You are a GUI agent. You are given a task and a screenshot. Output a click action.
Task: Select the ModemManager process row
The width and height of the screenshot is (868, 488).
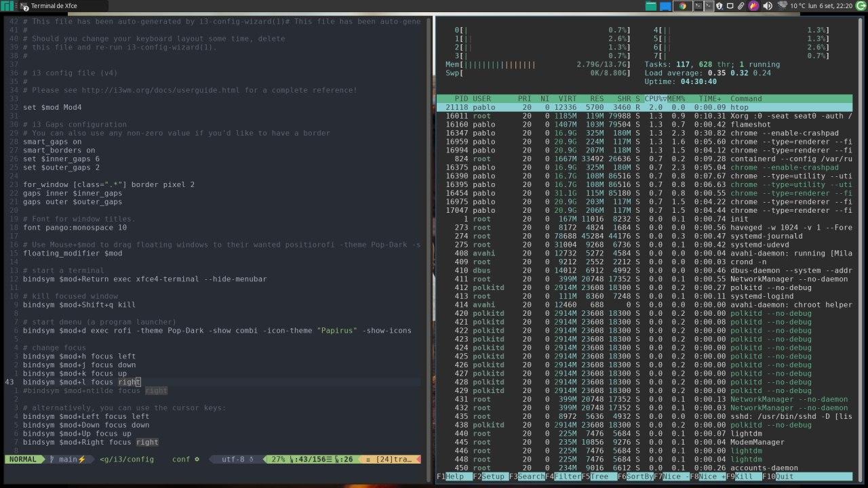(x=644, y=442)
